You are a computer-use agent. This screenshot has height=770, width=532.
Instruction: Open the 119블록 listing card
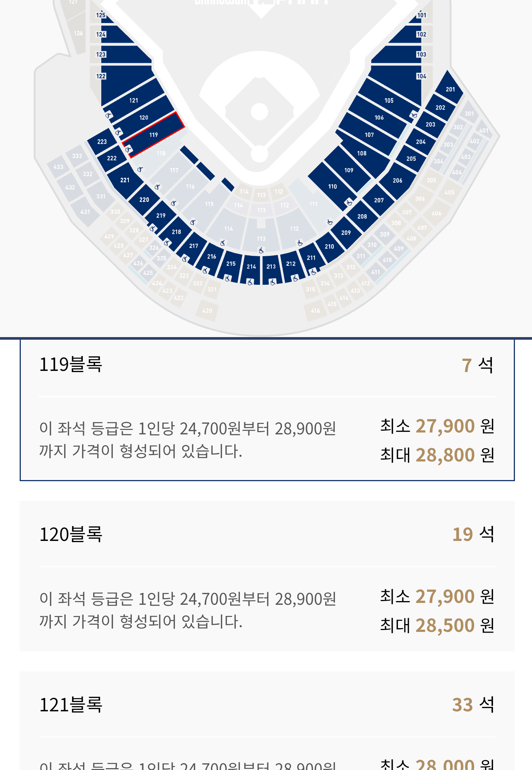tap(267, 410)
